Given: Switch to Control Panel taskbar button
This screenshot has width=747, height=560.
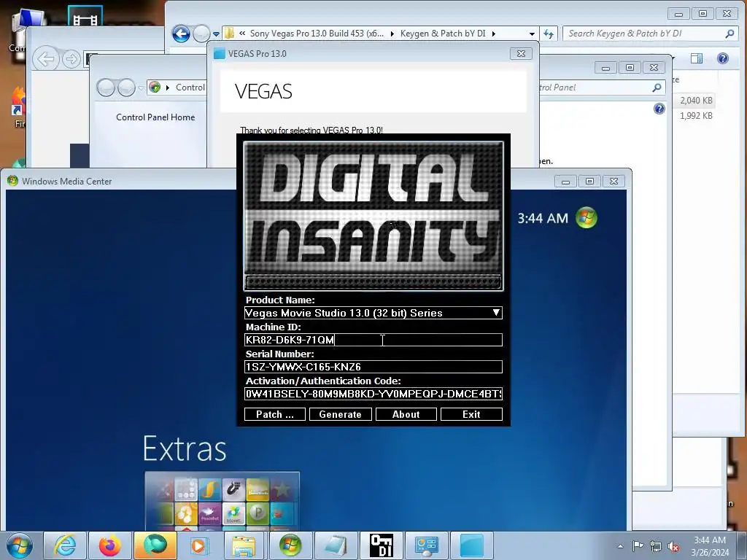Looking at the screenshot, I should coord(426,545).
